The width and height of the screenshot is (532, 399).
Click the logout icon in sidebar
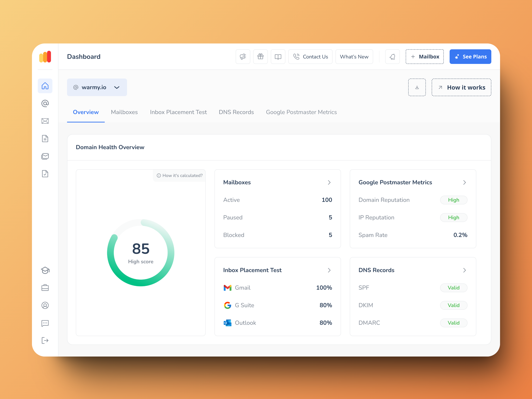[45, 341]
